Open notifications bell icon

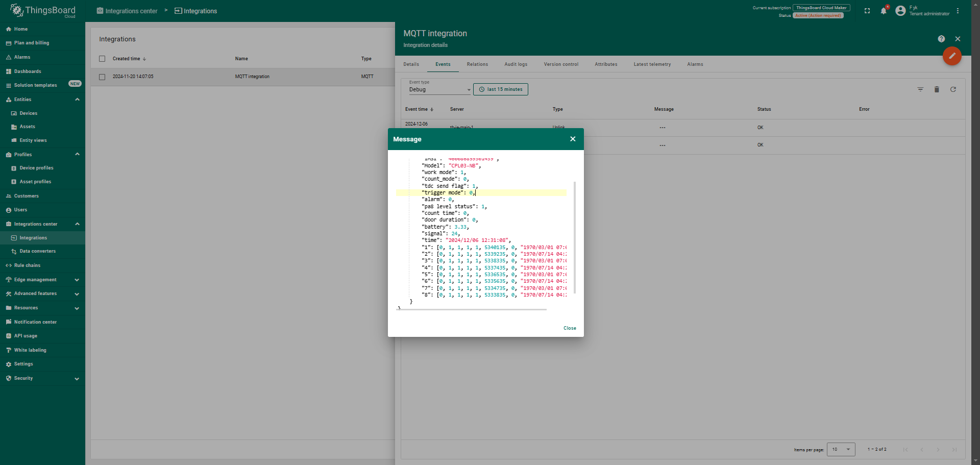[x=884, y=11]
